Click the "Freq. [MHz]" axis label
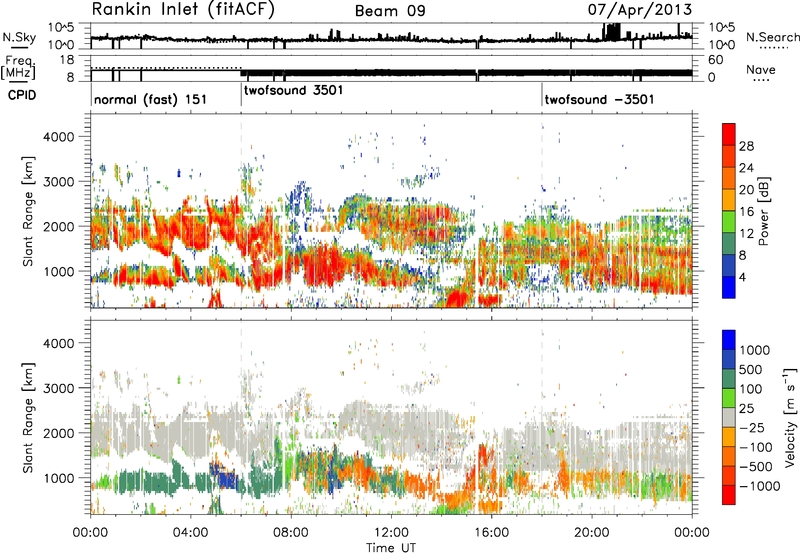800x554 pixels. [x=19, y=68]
